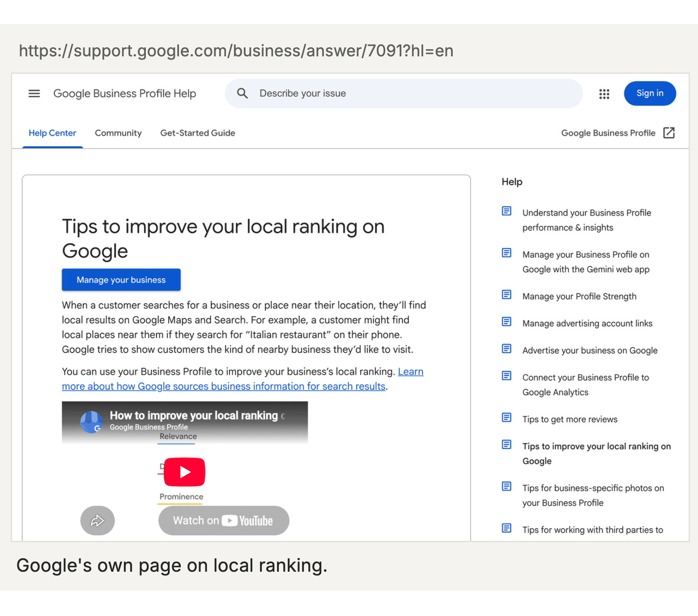Click the Sign in button
Viewport: 698px width, 616px height.
tap(650, 93)
